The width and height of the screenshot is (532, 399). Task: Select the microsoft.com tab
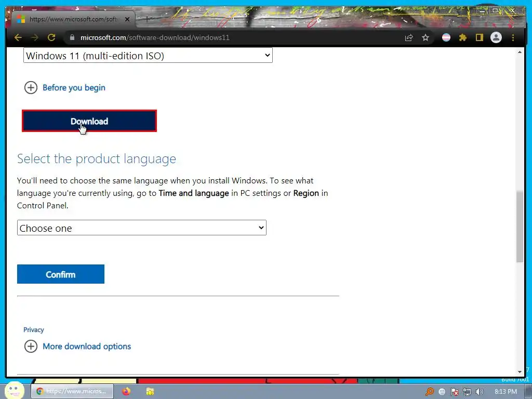(x=73, y=19)
